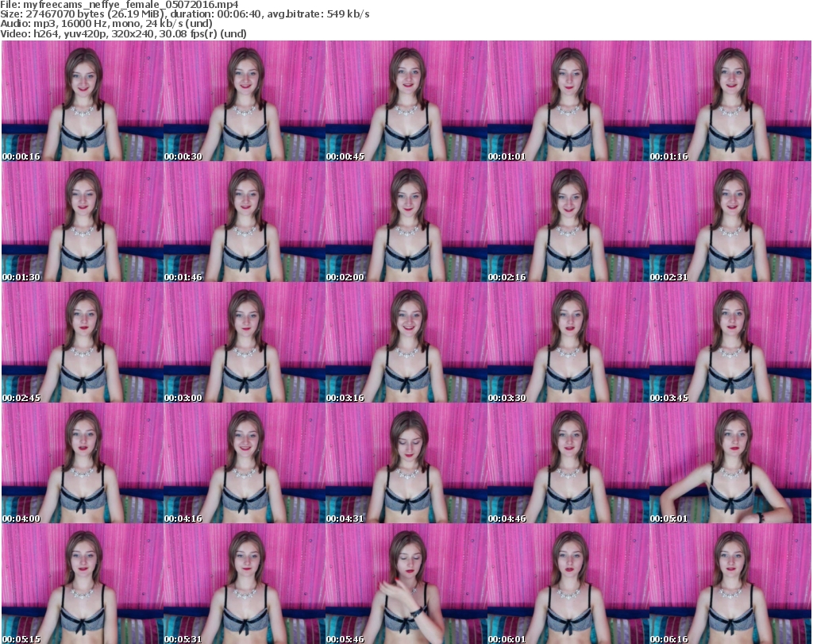Image resolution: width=813 pixels, height=644 pixels.
Task: Select the frame at 00:05:31
Action: [245, 584]
